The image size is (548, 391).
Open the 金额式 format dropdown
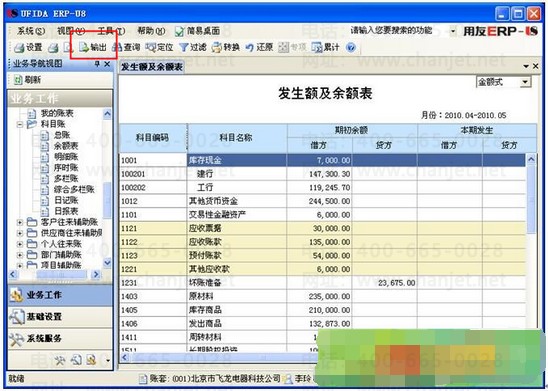(x=503, y=82)
